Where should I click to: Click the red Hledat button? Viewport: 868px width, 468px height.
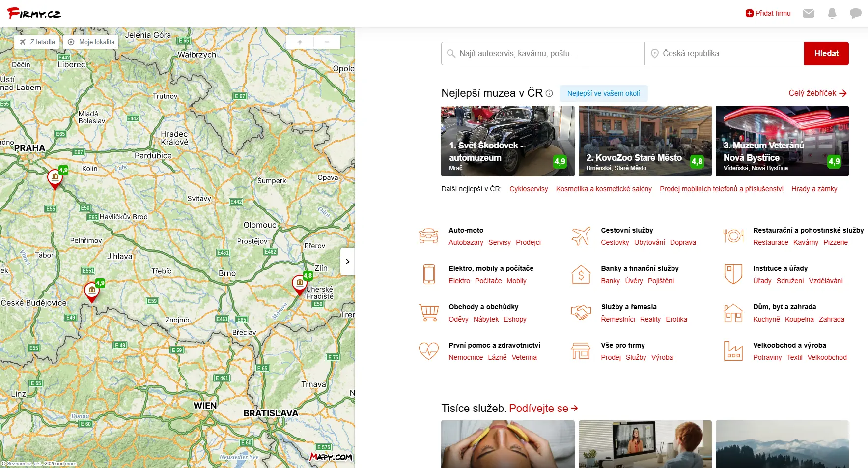tap(826, 53)
